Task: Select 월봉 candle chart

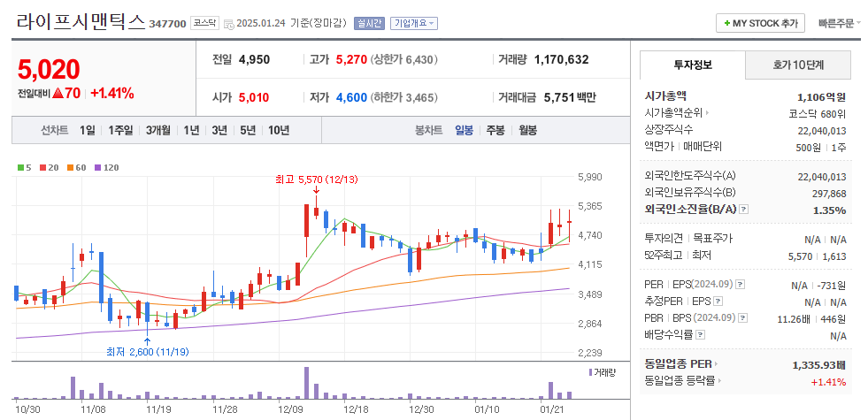Action: pyautogui.click(x=527, y=131)
